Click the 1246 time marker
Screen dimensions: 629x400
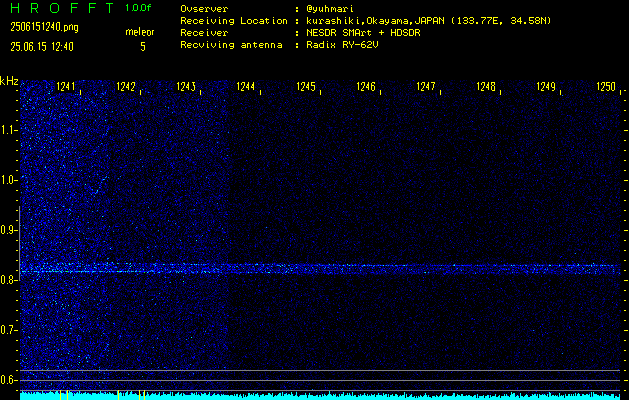coord(365,87)
